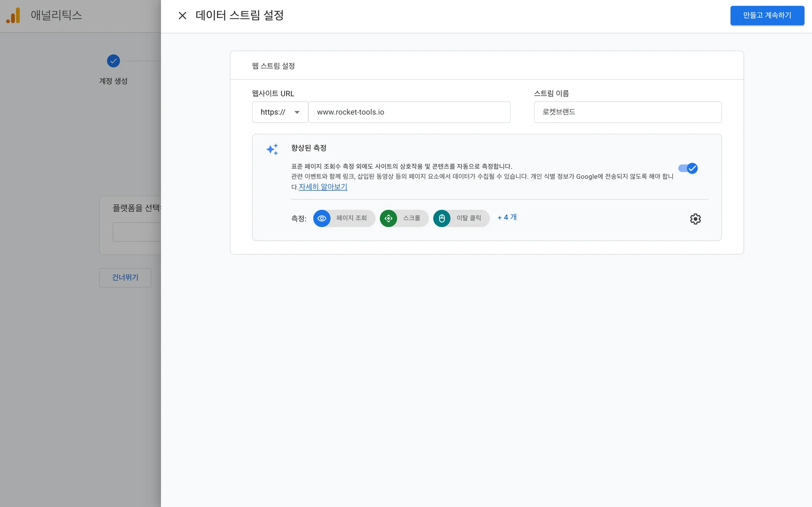Viewport: 812px width, 507px height.
Task: Click the 만들고 계속하기 button
Action: point(767,15)
